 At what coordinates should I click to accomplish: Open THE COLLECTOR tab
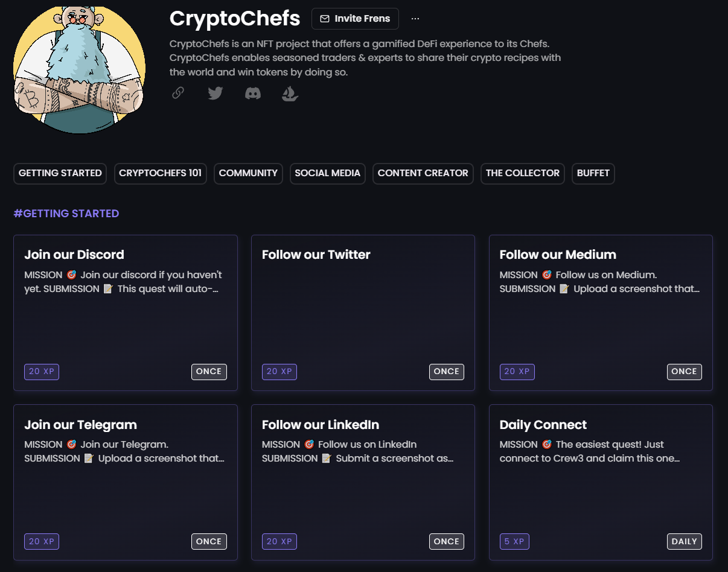[x=522, y=173]
